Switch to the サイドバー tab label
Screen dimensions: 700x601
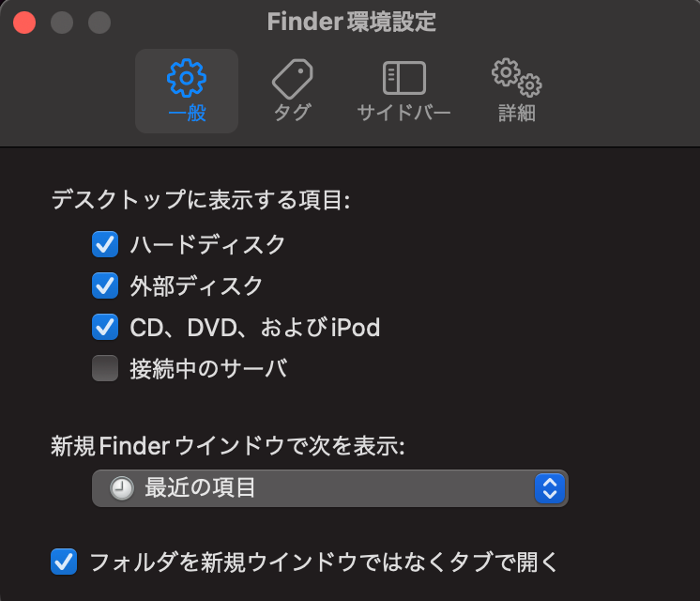pyautogui.click(x=403, y=114)
